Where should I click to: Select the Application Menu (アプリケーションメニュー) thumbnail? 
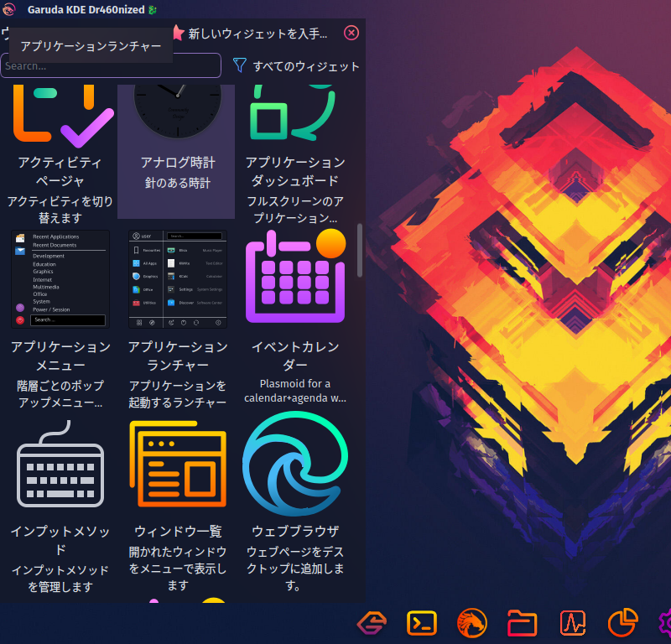point(60,279)
